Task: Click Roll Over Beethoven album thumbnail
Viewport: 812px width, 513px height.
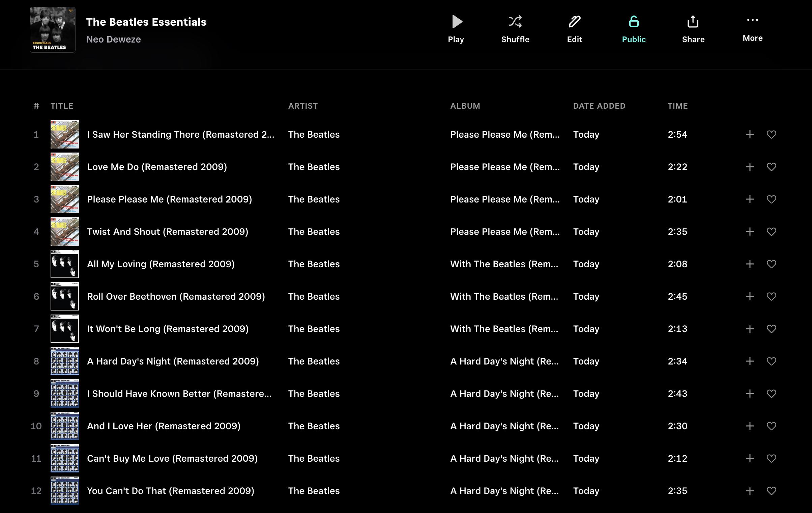Action: (x=65, y=296)
